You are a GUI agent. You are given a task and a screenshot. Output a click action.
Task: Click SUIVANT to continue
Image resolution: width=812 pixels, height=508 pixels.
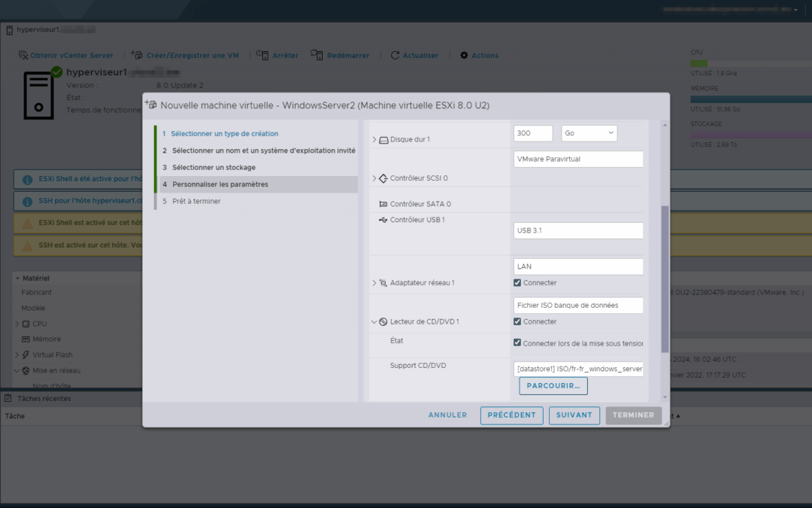574,415
